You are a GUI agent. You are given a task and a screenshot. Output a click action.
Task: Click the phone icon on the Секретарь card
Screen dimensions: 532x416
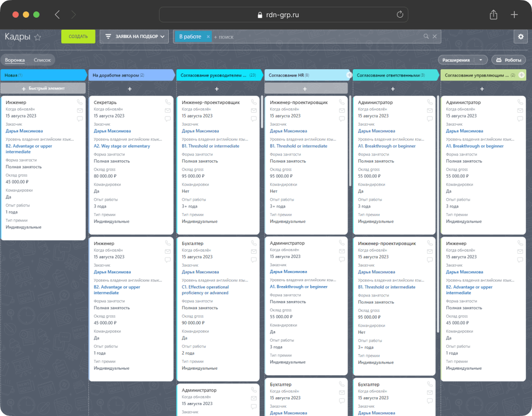[x=168, y=102]
